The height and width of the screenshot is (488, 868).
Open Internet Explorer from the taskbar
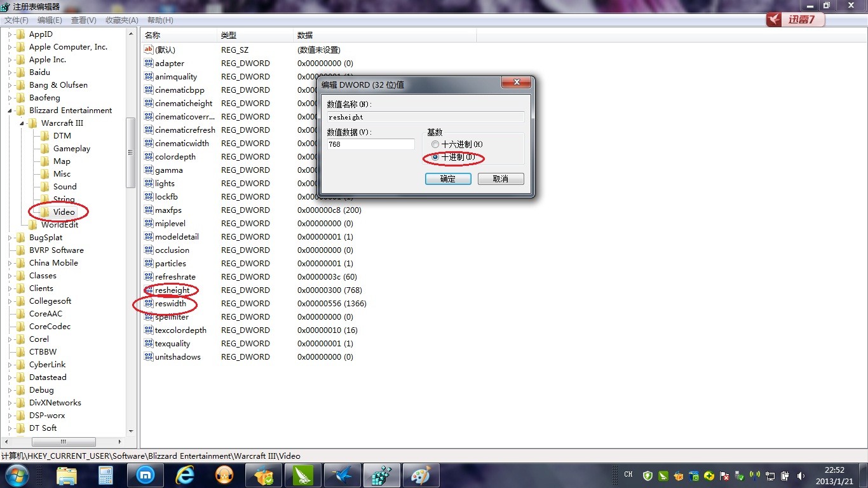185,475
